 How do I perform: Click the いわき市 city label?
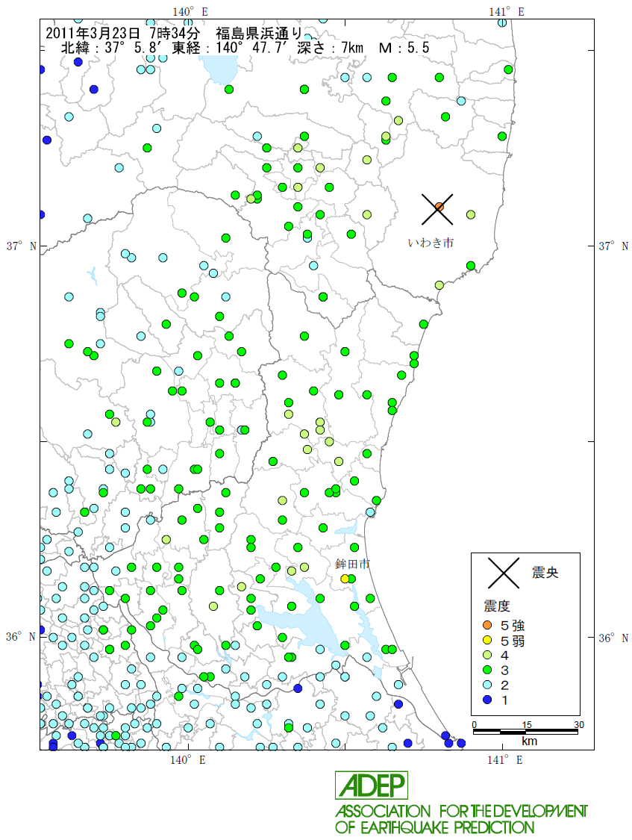(x=431, y=243)
